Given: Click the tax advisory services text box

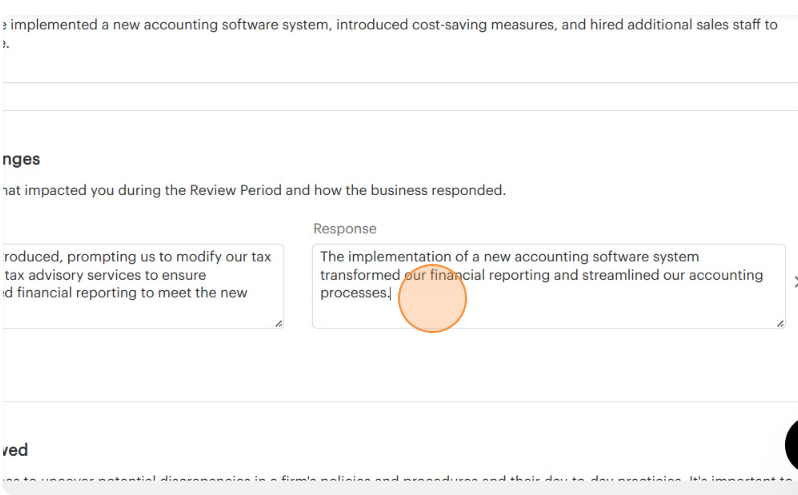Looking at the screenshot, I should point(140,286).
